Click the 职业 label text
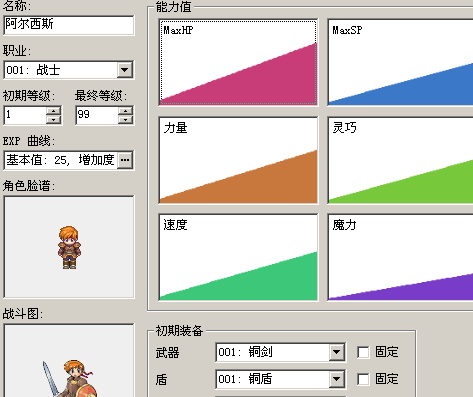Screen dimensions: 473x397 point(17,51)
